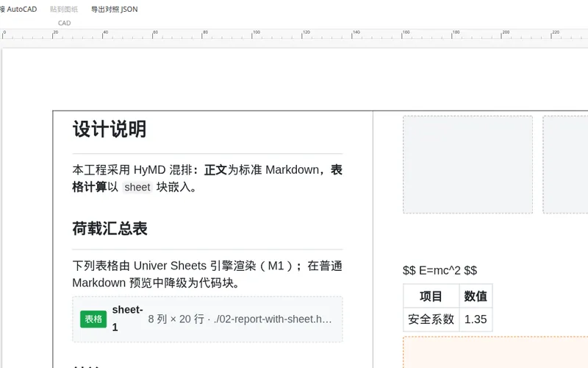Click the paragraph mentioning Univer Sheets
This screenshot has width=588, height=368.
click(207, 274)
